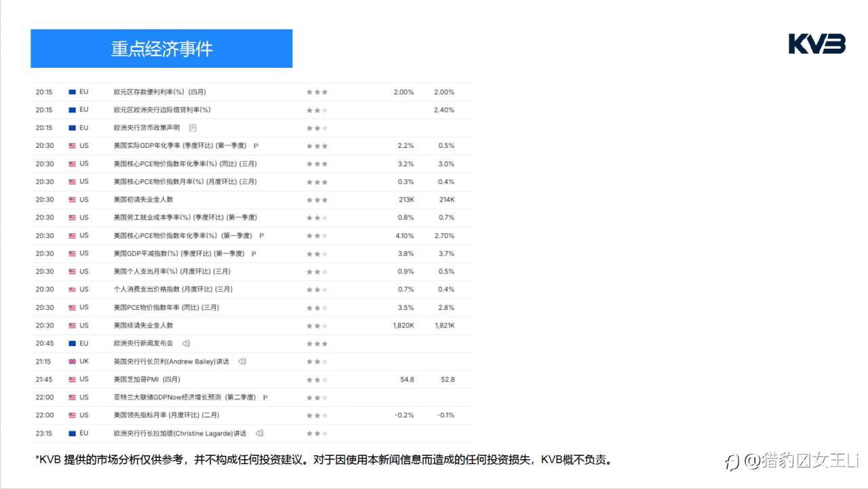Click star rating of 美国劳工就业成本季率 row
Viewport: 868px width, 489px height.
coord(317,218)
